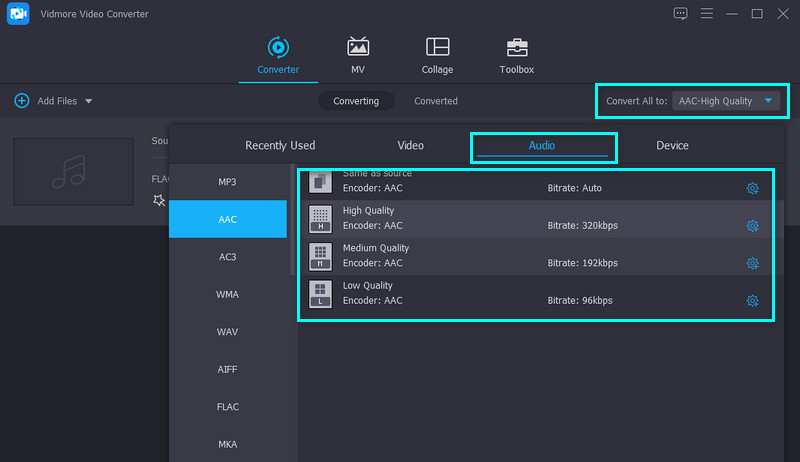Open the Collage section

click(437, 56)
